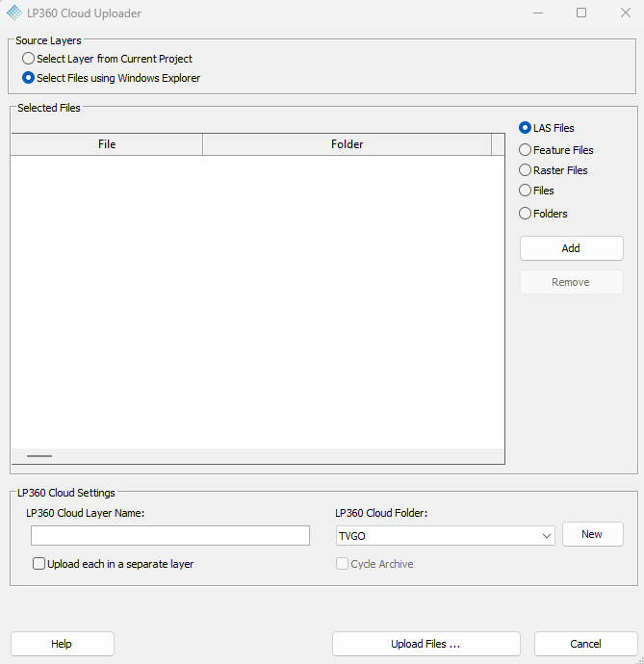Focus the LP360 Cloud Layer Name field
Viewport: 644px width, 664px height.
(x=170, y=536)
